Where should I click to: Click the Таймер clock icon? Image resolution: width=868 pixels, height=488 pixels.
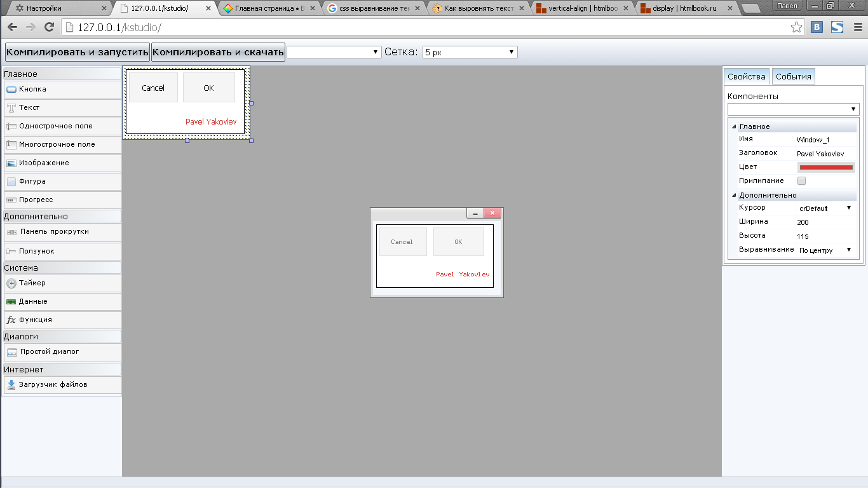point(11,283)
